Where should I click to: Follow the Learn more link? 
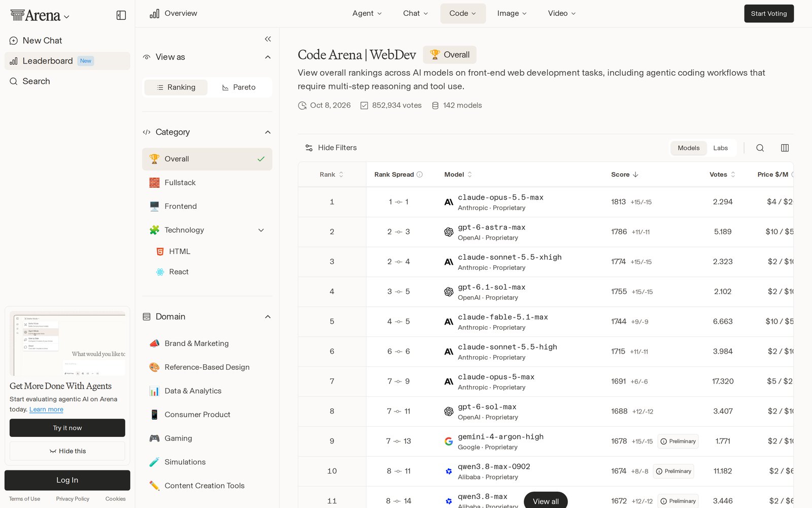[x=46, y=409]
